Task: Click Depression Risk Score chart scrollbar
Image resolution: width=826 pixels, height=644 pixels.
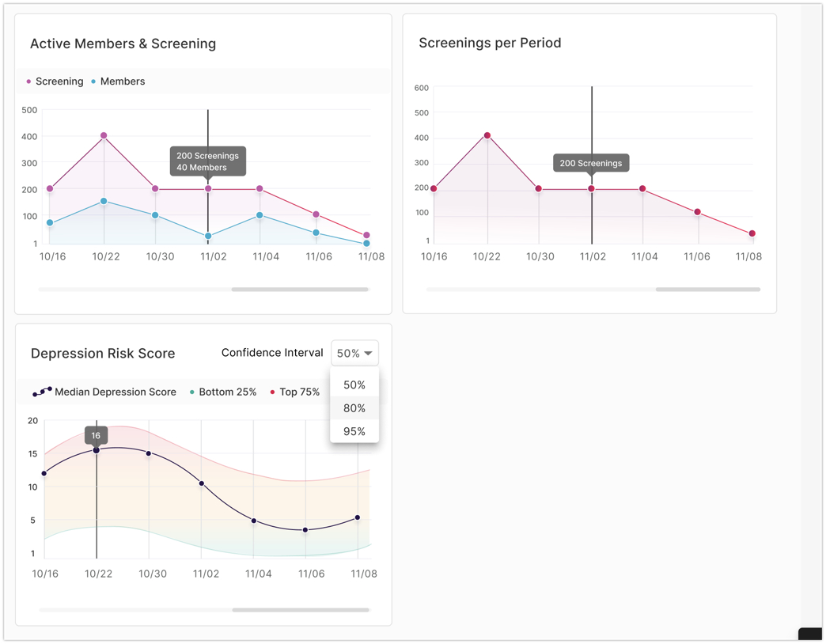Action: click(301, 610)
